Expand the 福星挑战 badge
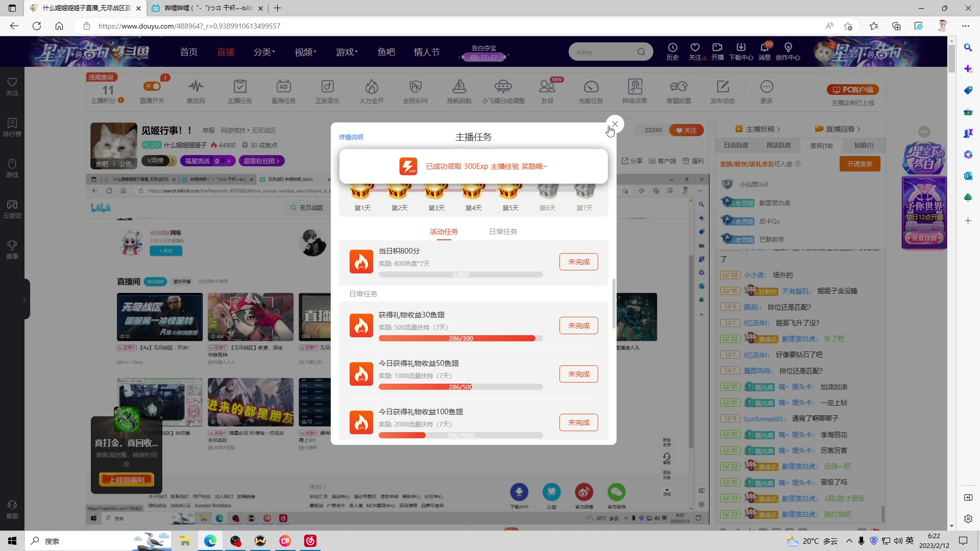The width and height of the screenshot is (980, 551). click(x=208, y=161)
